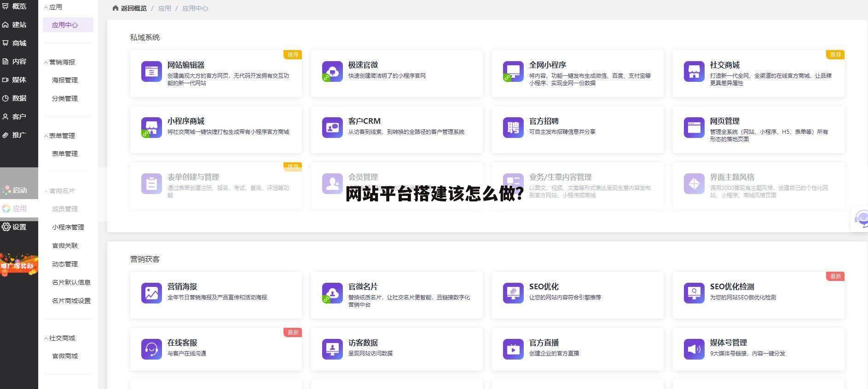Image resolution: width=868 pixels, height=389 pixels.
Task: Click the 客户 person icon in sidebar
Action: 6,117
